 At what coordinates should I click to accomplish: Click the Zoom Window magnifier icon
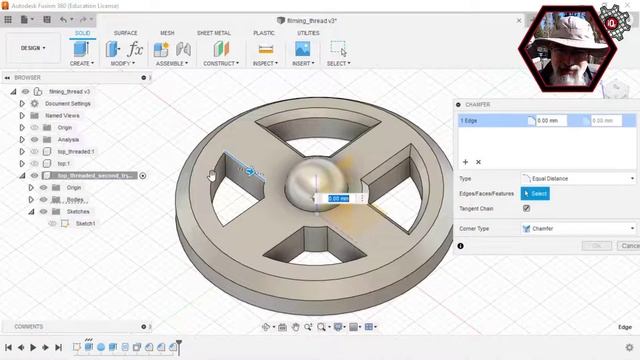322,327
